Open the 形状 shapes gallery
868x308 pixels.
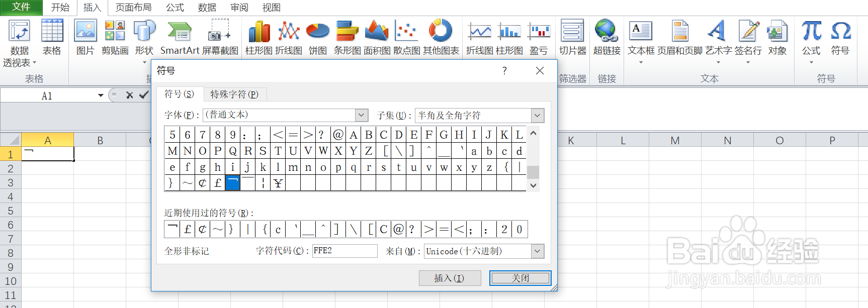[x=144, y=31]
